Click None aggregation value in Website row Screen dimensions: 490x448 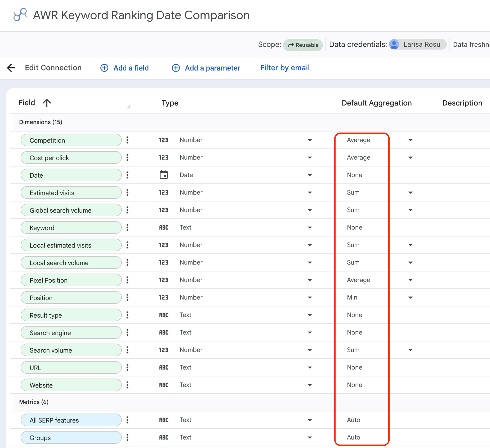point(354,385)
